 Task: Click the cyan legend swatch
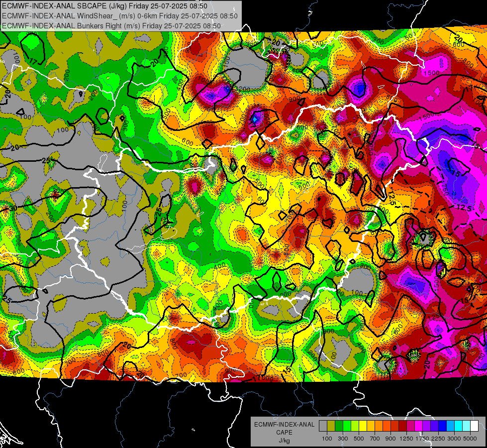coord(459,426)
